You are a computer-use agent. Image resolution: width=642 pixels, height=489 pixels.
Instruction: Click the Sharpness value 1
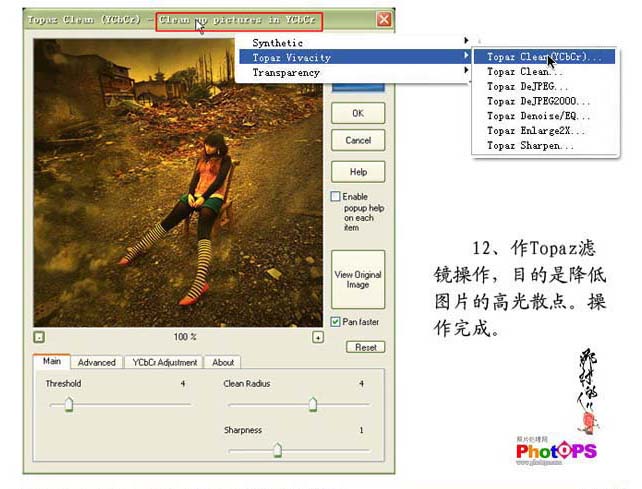click(361, 430)
